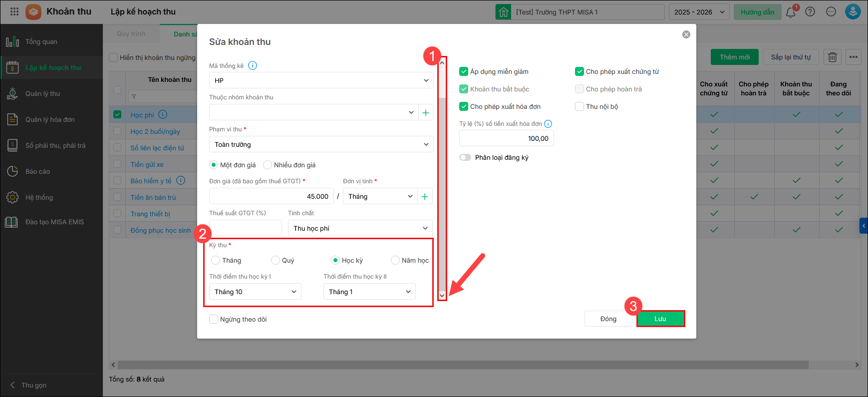Click the horizontal table scrollbar
Screen dimensions: 868x397
click(462, 365)
